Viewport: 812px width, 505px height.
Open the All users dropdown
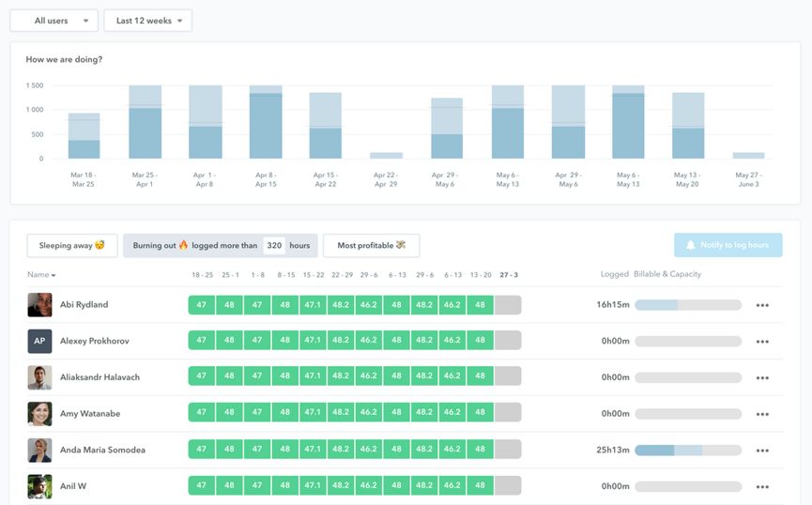click(54, 21)
